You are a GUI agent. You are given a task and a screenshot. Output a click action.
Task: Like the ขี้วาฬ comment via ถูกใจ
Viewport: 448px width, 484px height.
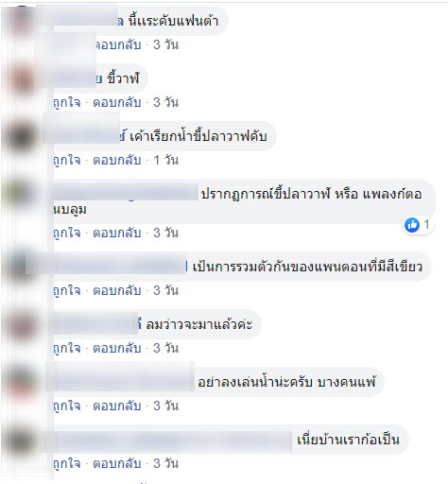(67, 103)
